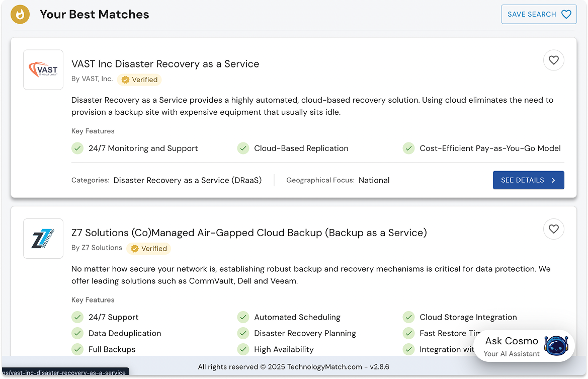This screenshot has width=588, height=379.
Task: Click the 24/7 Monitoring and Support feature text
Action: pos(143,148)
